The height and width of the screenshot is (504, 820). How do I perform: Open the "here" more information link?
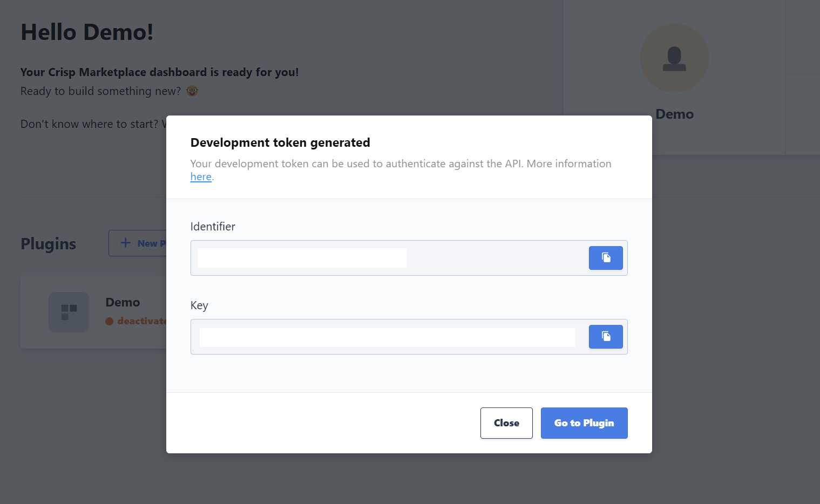coord(201,177)
